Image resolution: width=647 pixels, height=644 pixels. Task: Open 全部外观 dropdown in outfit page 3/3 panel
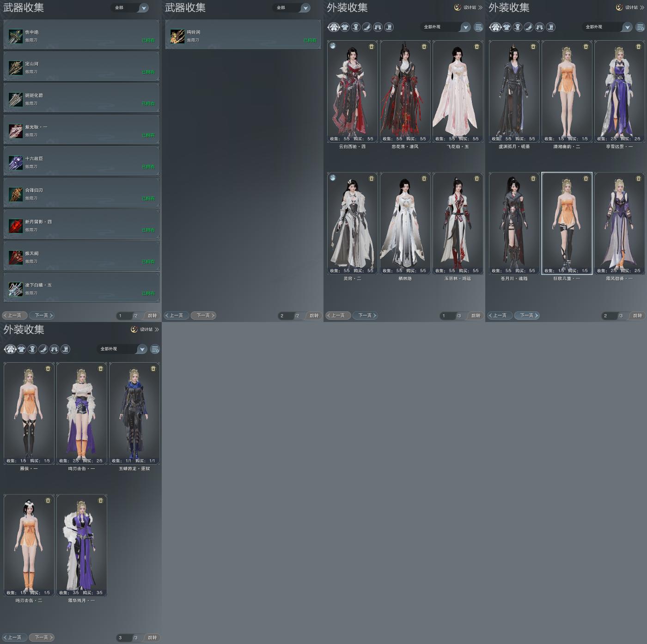pos(122,349)
